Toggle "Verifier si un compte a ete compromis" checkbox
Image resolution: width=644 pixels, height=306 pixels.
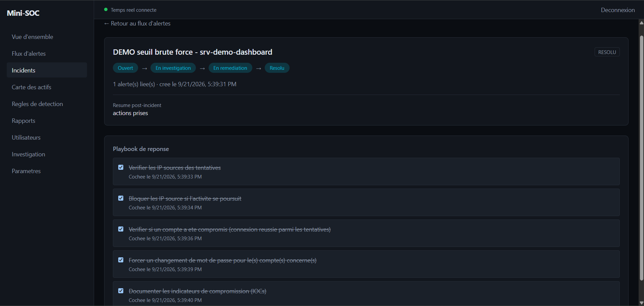121,229
